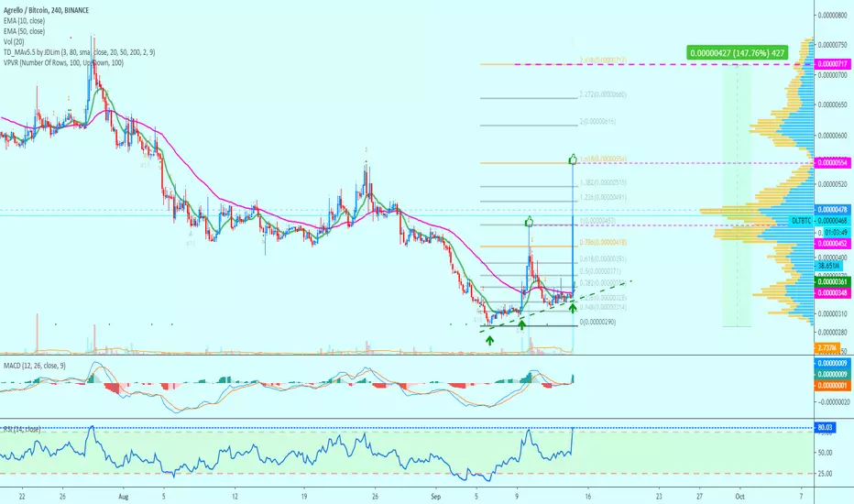This screenshot has width=854, height=504.
Task: Click the 38.651M volume label
Action: [x=829, y=266]
